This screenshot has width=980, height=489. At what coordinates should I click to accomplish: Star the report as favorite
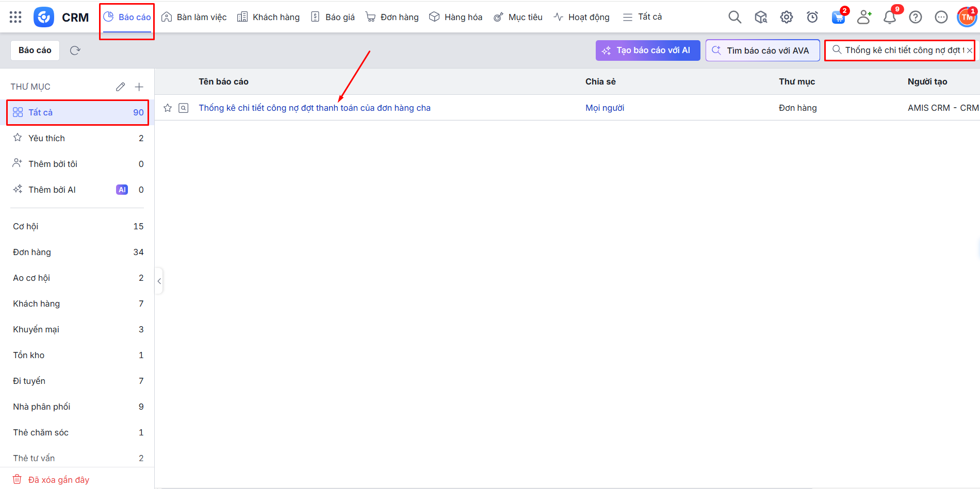point(168,108)
